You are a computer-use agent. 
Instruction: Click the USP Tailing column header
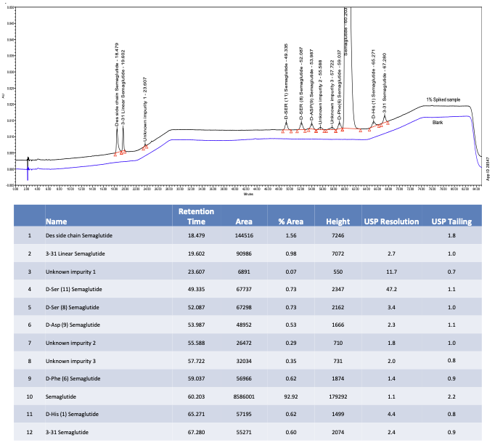pos(451,221)
